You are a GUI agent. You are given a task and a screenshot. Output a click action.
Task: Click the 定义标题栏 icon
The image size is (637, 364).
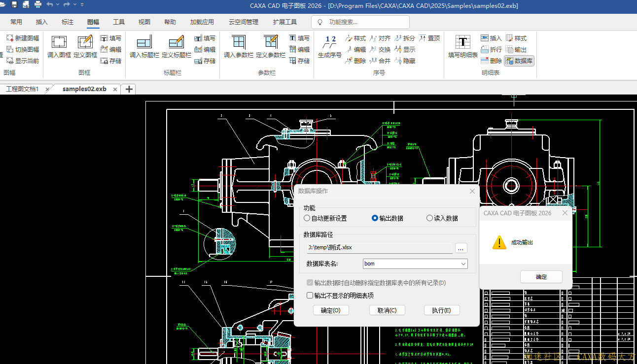(x=176, y=47)
